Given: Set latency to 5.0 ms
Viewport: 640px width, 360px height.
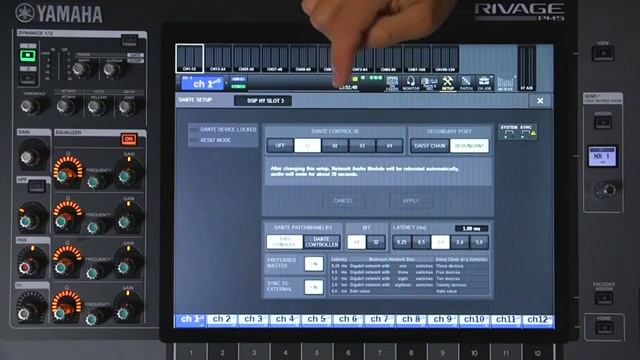Looking at the screenshot, I should (x=479, y=242).
